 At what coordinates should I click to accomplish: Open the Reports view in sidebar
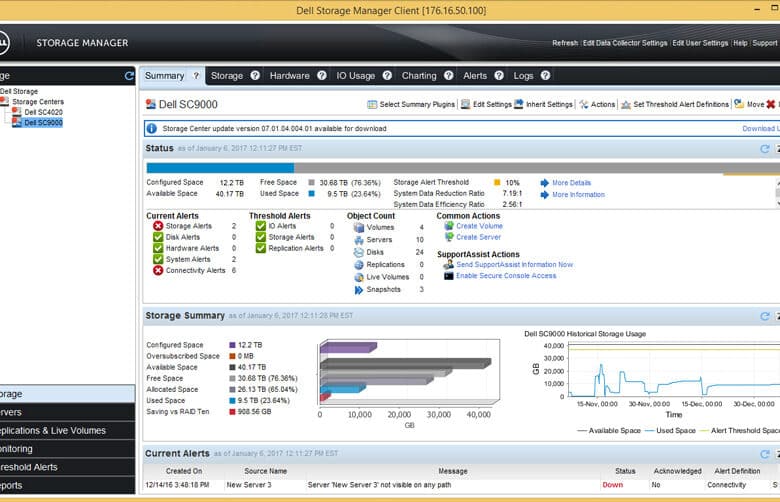pyautogui.click(x=67, y=486)
